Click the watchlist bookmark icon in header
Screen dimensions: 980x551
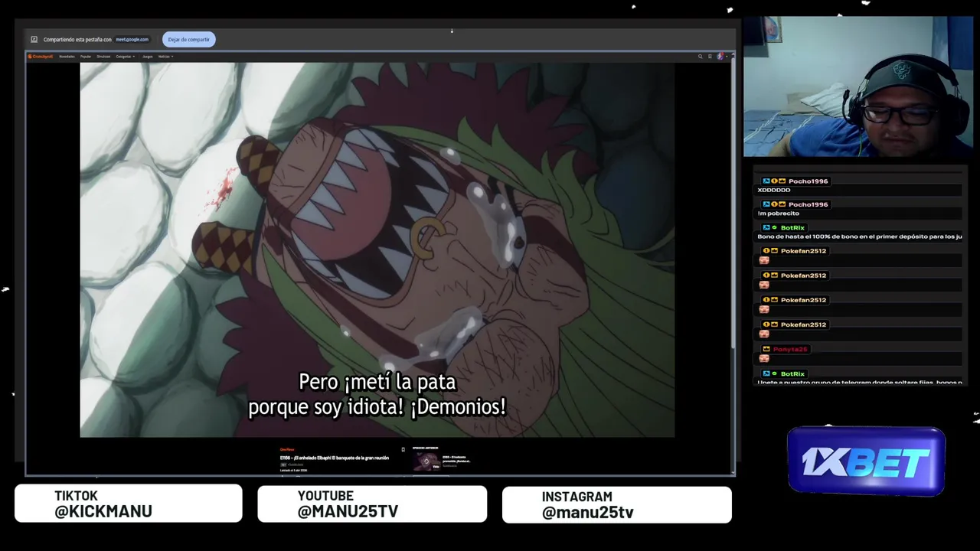click(x=710, y=57)
